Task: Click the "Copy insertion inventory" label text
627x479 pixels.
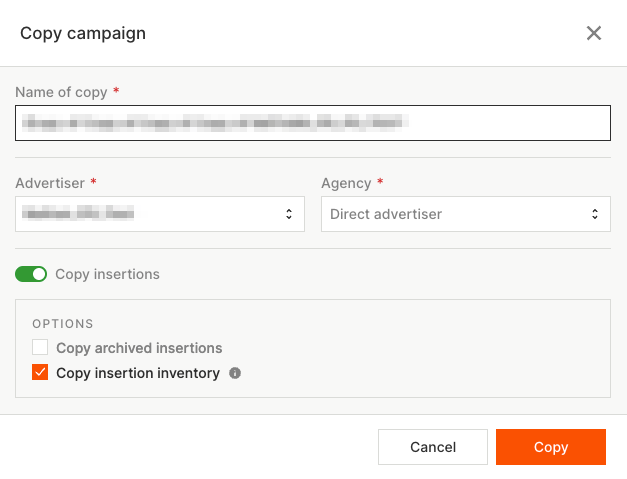Action: (138, 373)
